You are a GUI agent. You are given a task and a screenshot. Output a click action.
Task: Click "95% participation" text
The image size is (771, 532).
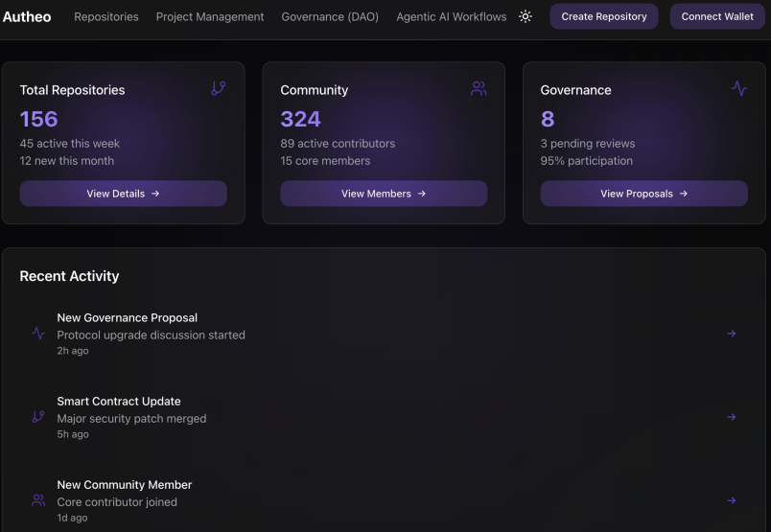click(587, 161)
